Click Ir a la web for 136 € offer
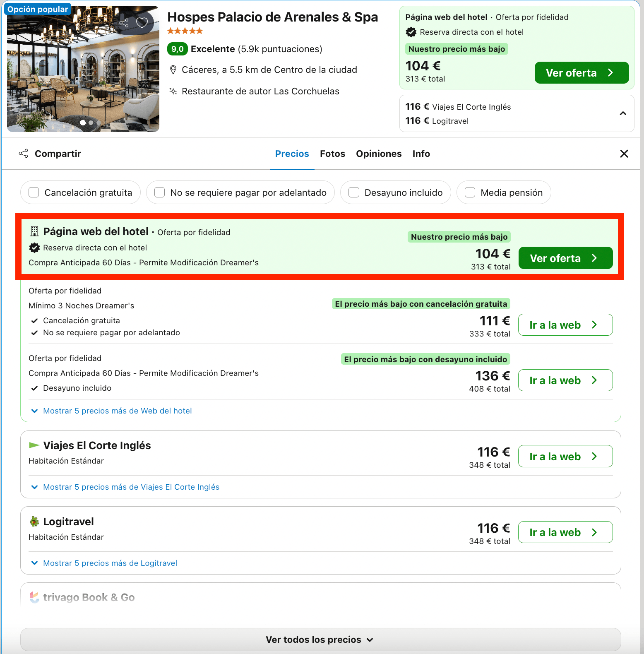The height and width of the screenshot is (654, 644). (565, 380)
